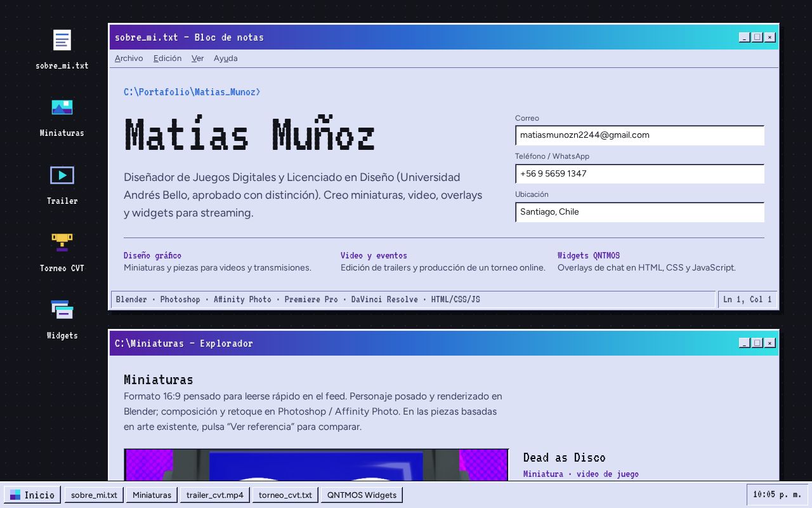Click the Inicio start button
The height and width of the screenshot is (508, 812).
click(x=32, y=495)
